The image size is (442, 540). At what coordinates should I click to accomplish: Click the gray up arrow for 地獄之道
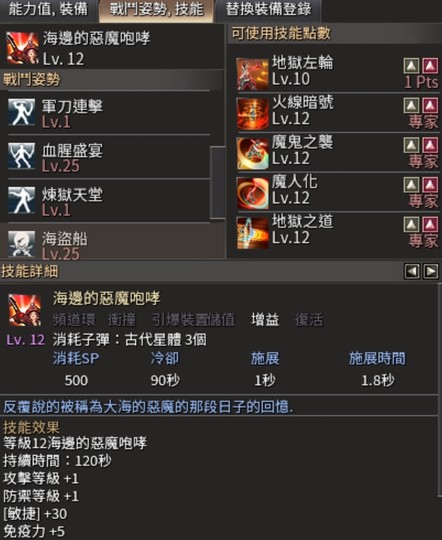coord(411,225)
